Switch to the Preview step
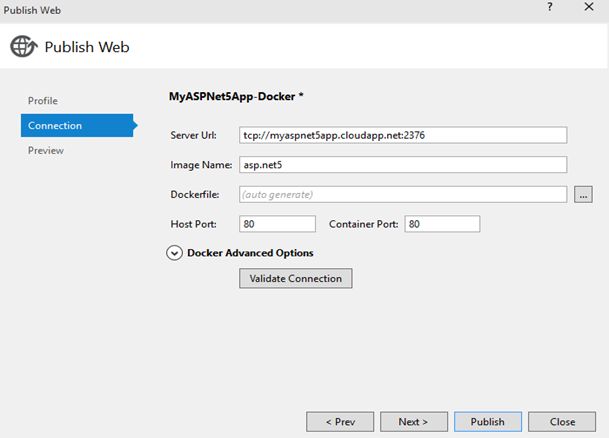The image size is (609, 438). coord(46,151)
